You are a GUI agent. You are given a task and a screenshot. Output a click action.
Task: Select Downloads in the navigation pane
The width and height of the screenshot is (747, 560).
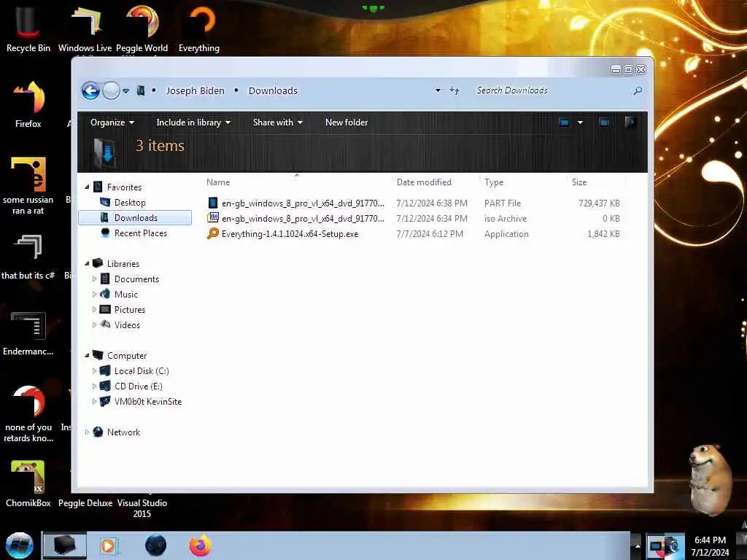click(x=135, y=217)
